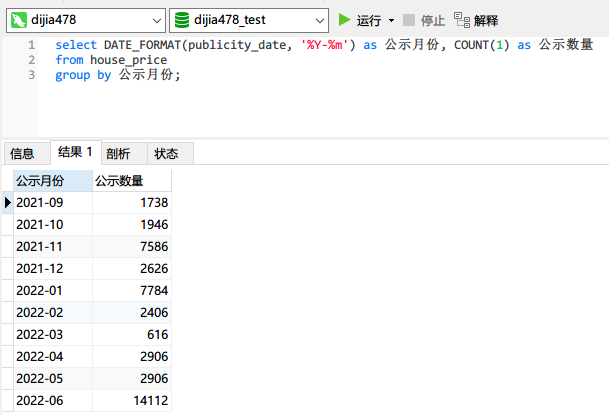The width and height of the screenshot is (609, 415).
Task: Click the green Run (运行) play icon
Action: coord(345,20)
